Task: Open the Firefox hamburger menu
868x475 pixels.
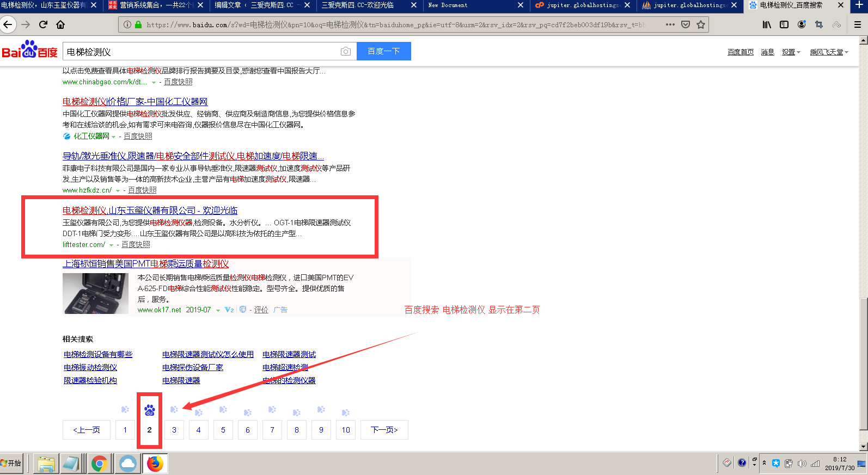Action: coord(857,24)
